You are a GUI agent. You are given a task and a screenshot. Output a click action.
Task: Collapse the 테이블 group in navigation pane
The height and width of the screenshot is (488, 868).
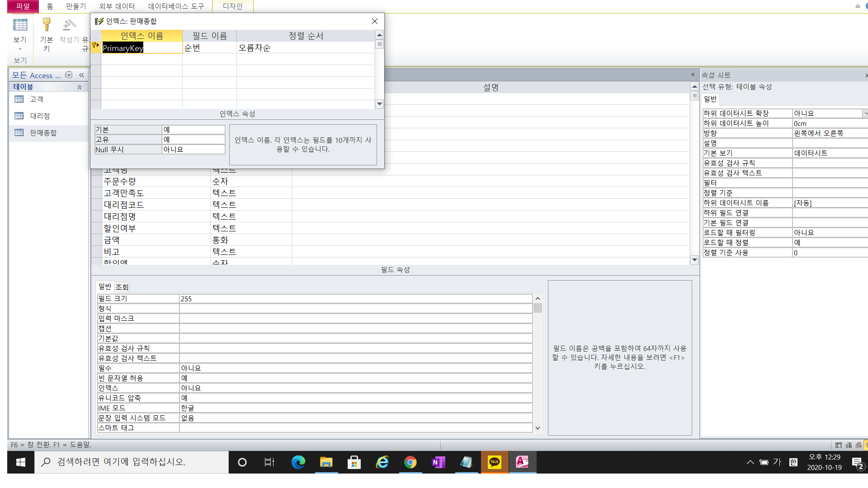80,87
